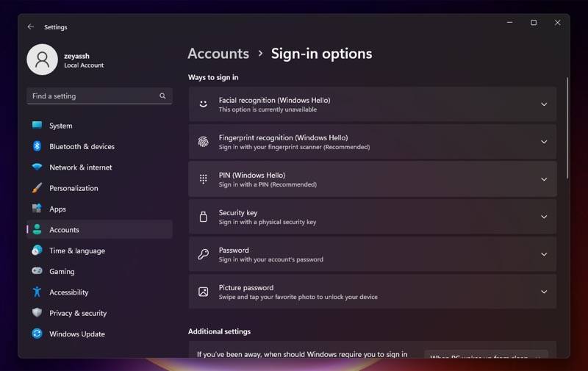Image resolution: width=588 pixels, height=371 pixels.
Task: Select Time & language in sidebar
Action: [76, 251]
